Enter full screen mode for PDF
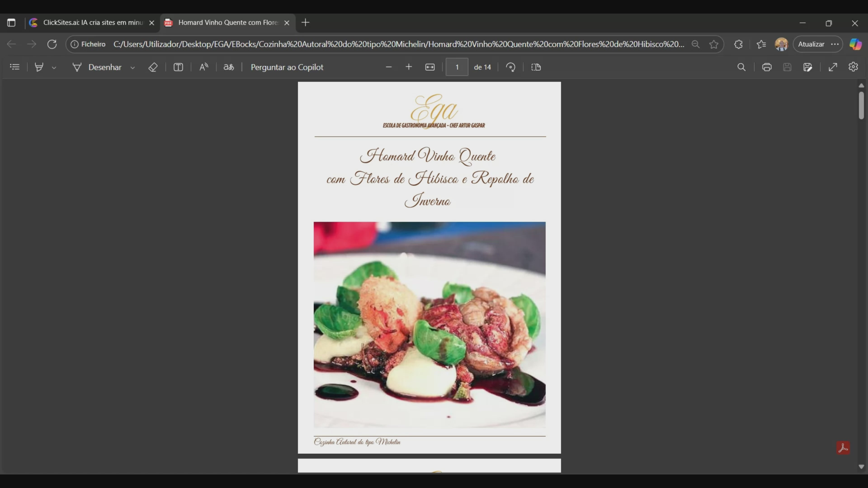This screenshot has height=488, width=868. coord(833,67)
